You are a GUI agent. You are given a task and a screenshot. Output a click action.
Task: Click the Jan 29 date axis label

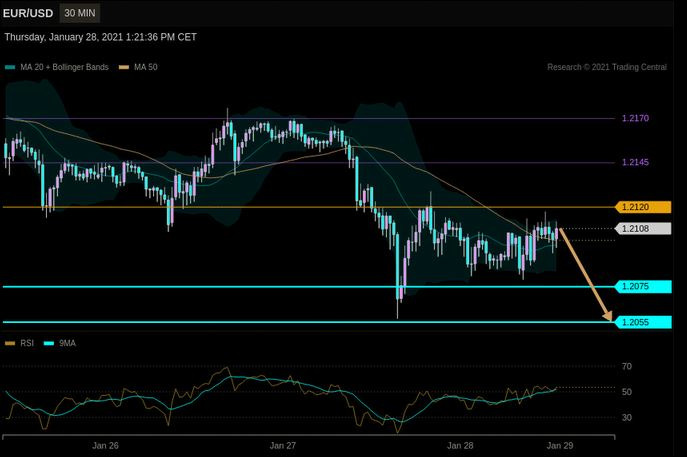click(560, 446)
